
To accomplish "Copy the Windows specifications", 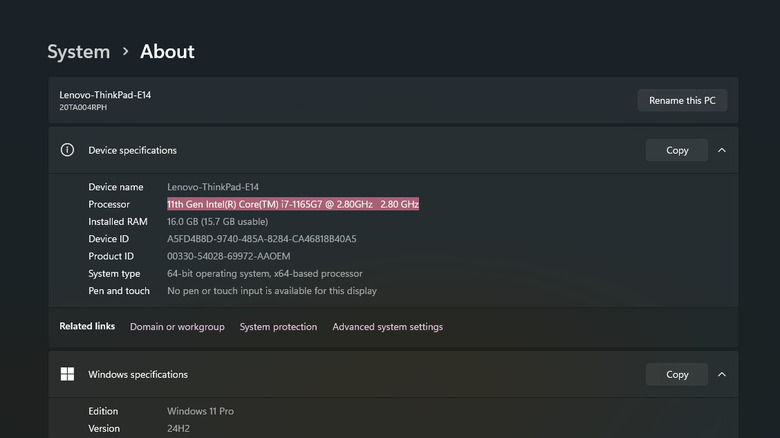I will [677, 374].
